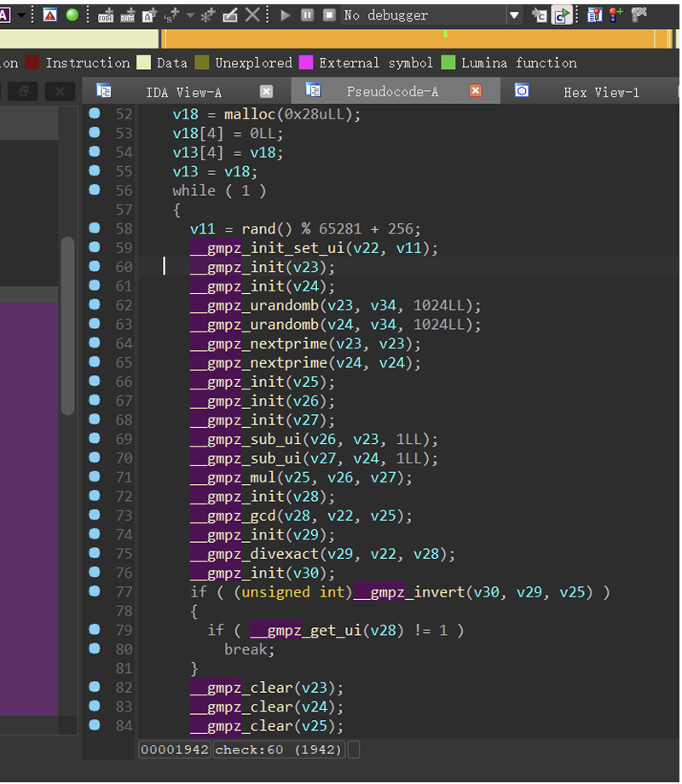
Task: Click the left panel vertical scrollbar thumb
Action: click(67, 326)
